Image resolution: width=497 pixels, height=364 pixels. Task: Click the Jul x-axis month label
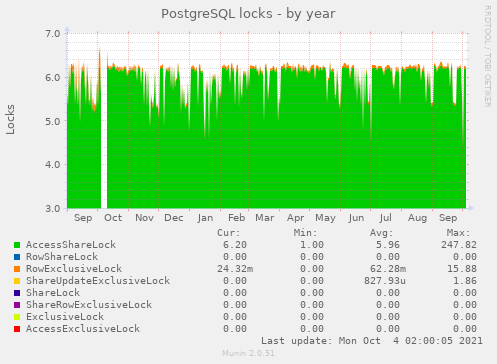(386, 218)
